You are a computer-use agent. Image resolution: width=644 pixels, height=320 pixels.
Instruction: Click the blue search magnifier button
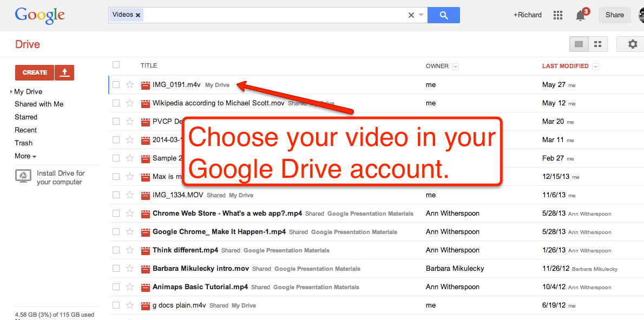coord(444,15)
